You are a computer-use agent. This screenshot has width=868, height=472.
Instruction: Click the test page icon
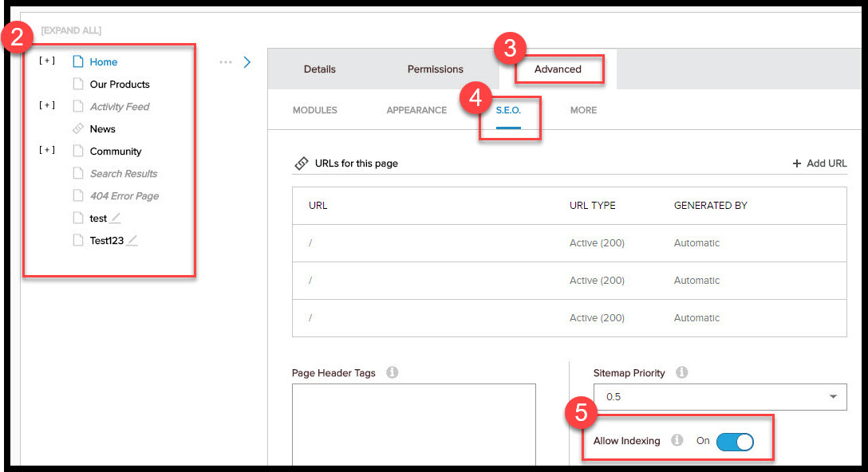pos(78,218)
